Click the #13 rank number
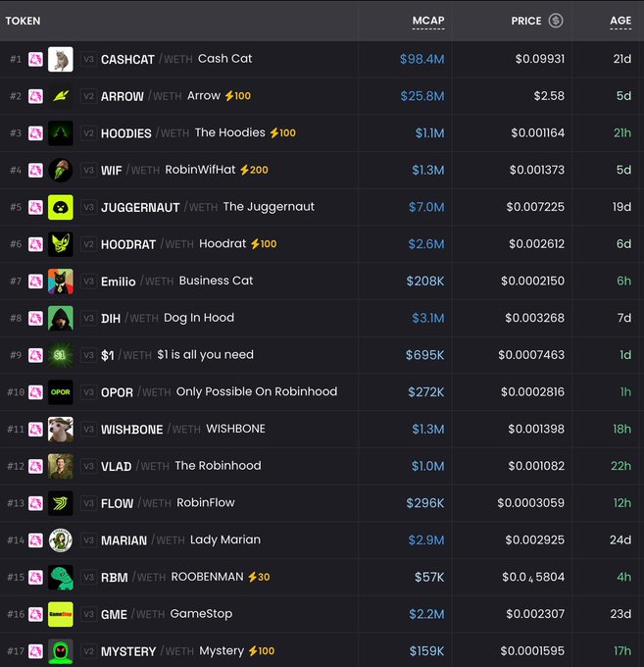 tap(16, 503)
